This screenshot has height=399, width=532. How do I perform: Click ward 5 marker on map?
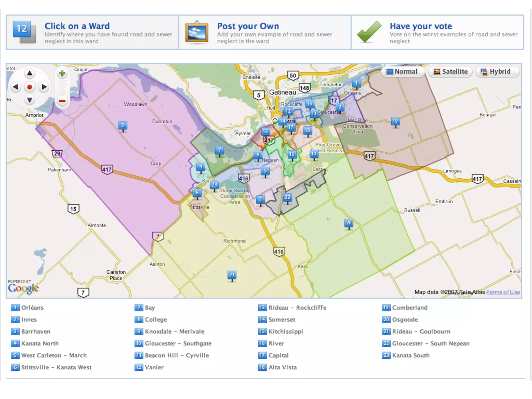pos(123,125)
